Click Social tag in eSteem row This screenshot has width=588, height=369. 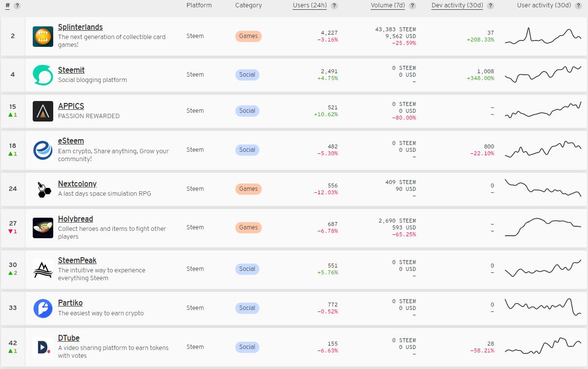click(247, 150)
